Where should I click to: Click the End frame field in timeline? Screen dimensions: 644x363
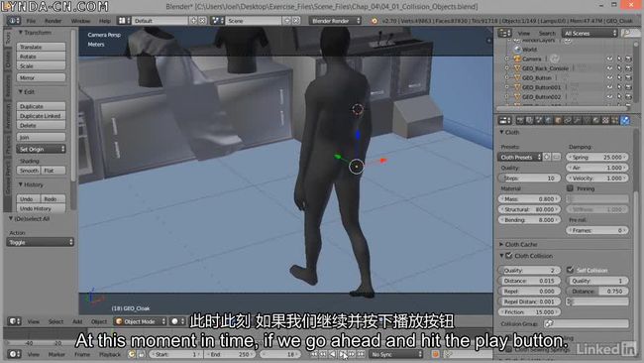[230, 354]
